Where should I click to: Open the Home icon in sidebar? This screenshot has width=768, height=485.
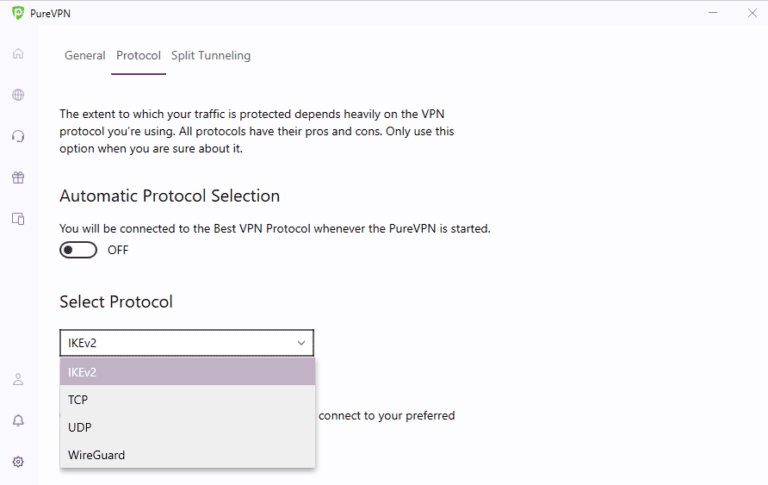tap(18, 53)
